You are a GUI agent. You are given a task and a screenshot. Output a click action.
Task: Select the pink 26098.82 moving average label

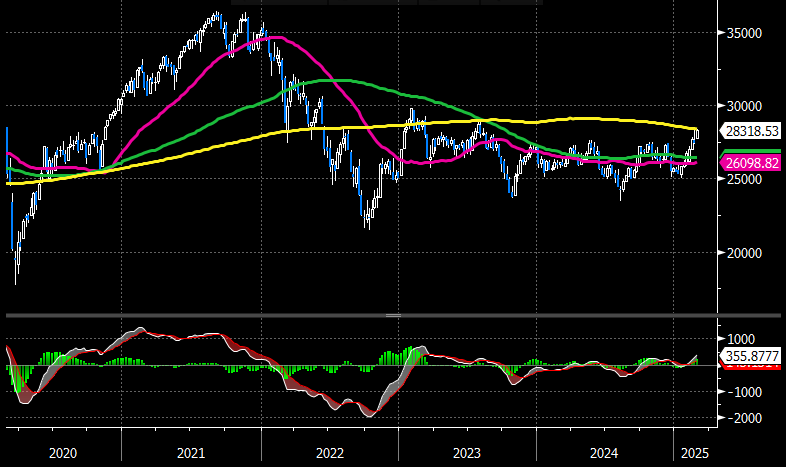(x=752, y=162)
